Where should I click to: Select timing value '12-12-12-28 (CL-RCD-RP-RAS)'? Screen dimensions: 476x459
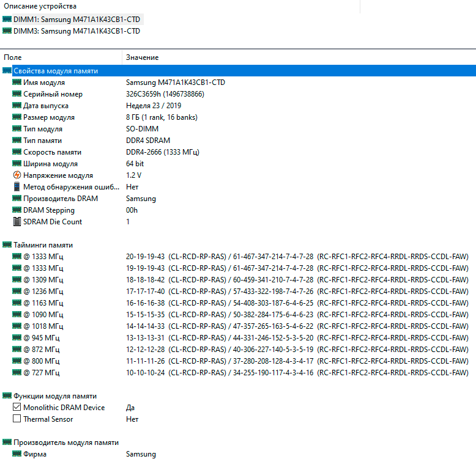tap(176, 349)
